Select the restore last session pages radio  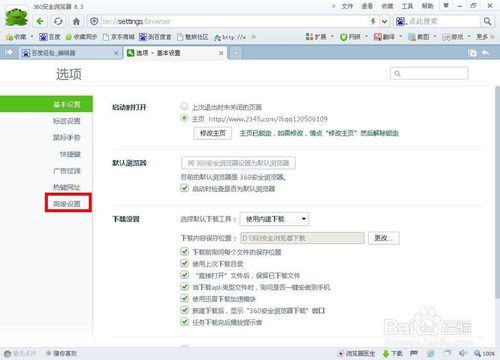(184, 106)
